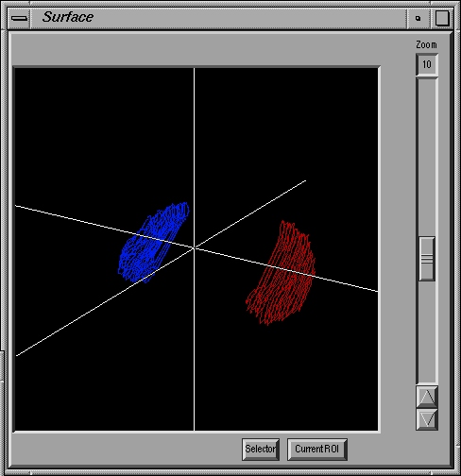
Task: Select the blue wireframe surface
Action: [153, 243]
